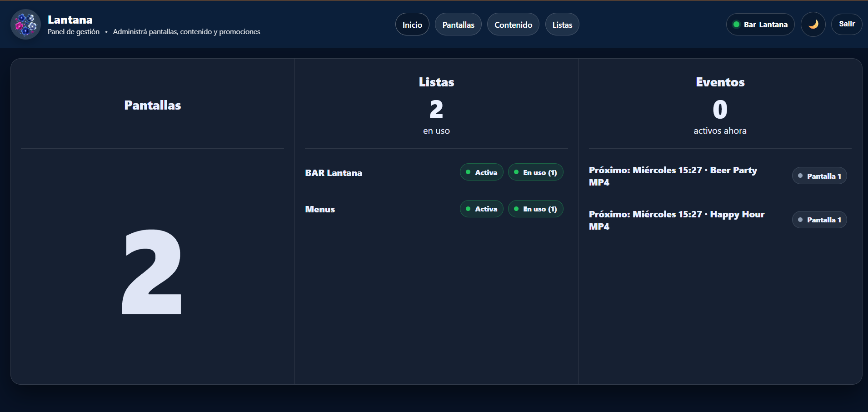Open the Contenido section
868x412 pixels.
pos(513,25)
